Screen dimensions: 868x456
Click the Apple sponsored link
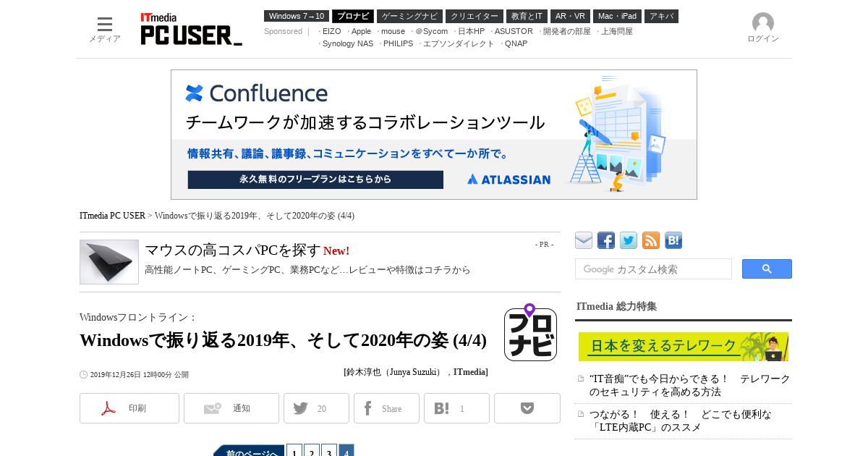click(361, 31)
